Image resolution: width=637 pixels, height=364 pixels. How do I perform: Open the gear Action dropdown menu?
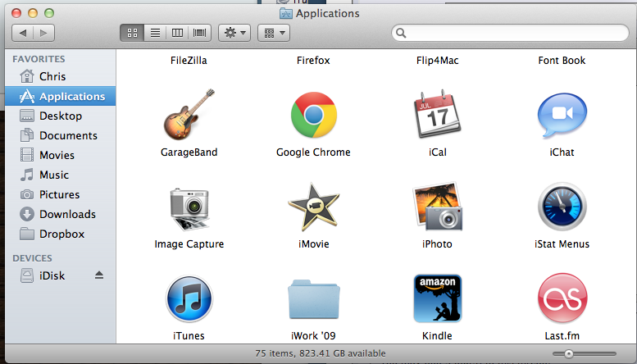[234, 33]
